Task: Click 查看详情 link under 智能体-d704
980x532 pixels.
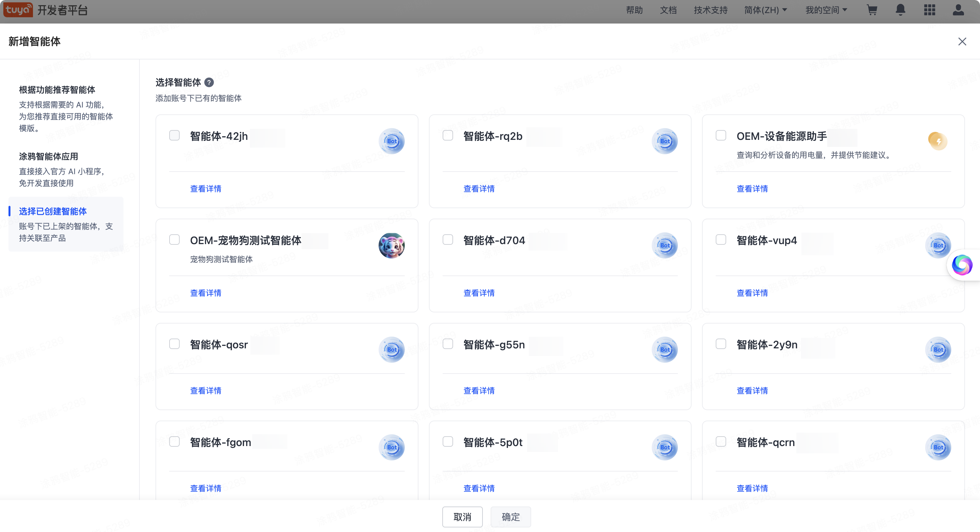Action: (479, 293)
